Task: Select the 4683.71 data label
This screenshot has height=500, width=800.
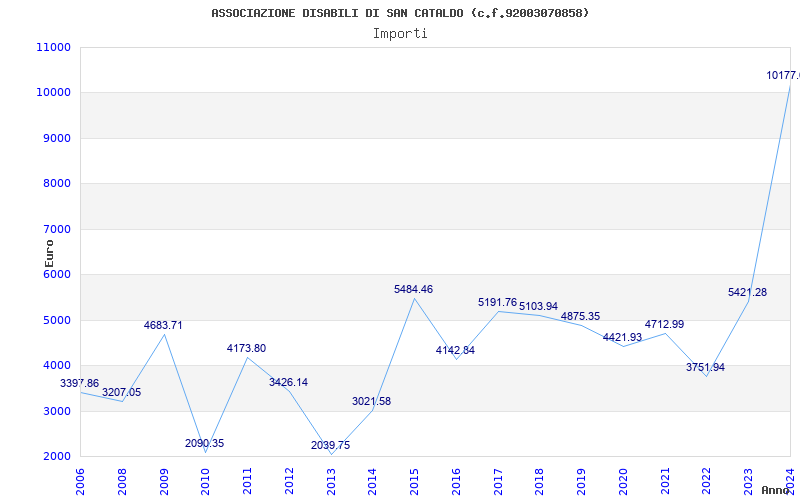Action: click(x=163, y=325)
